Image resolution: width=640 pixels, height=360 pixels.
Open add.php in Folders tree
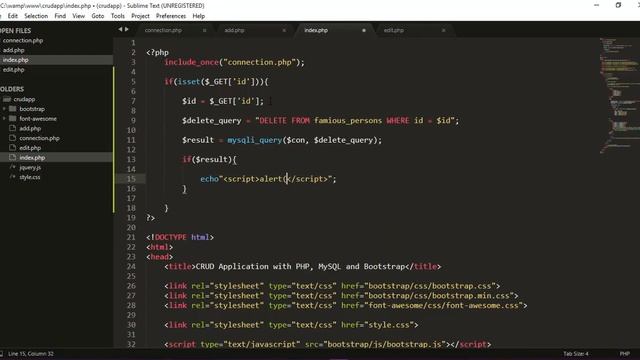(30, 129)
